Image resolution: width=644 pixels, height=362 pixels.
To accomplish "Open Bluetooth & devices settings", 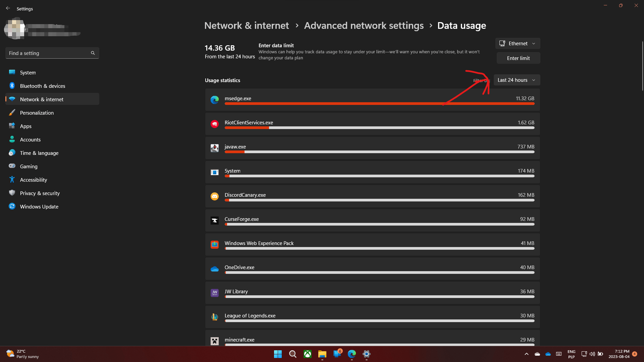I will coord(43,86).
